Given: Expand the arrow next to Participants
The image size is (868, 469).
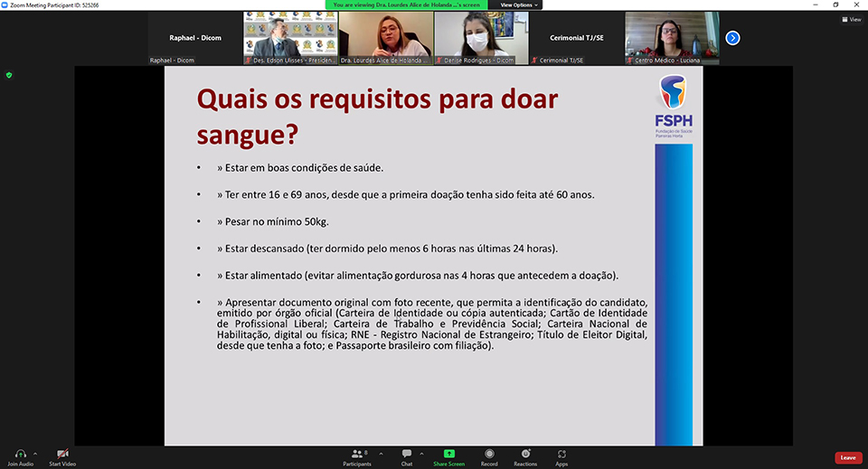Looking at the screenshot, I should (x=381, y=453).
